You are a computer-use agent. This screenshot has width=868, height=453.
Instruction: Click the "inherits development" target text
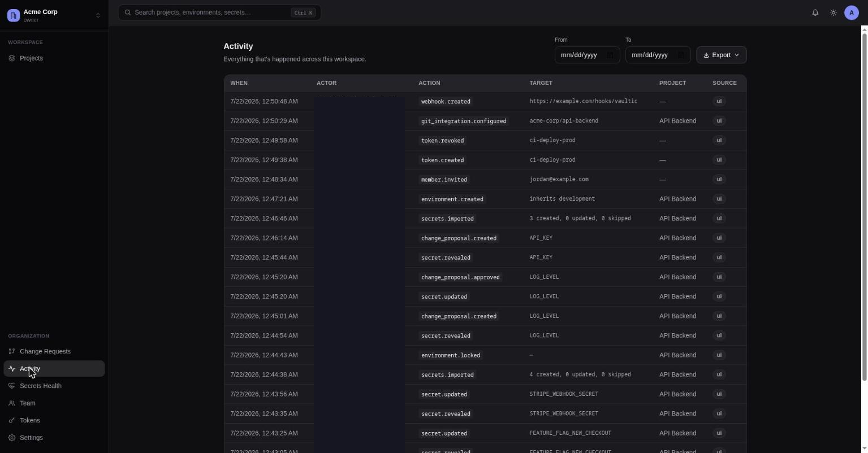pyautogui.click(x=562, y=199)
